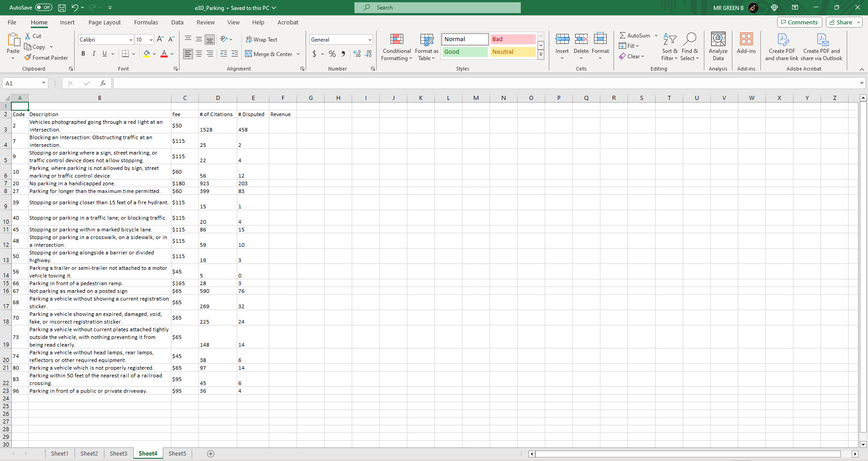Screen dimensions: 868x461
Task: Click the Increase Font Size icon
Action: [160, 39]
